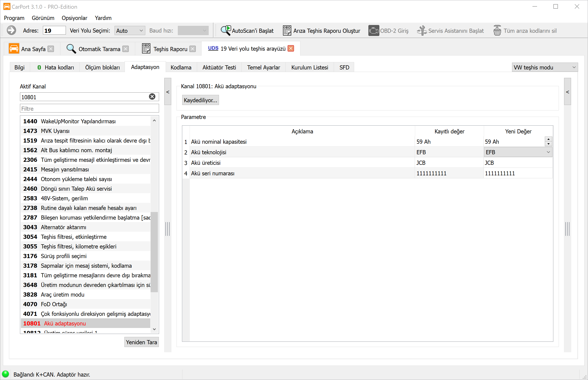
Task: Close the UDS 19 Veri yolu tab
Action: (291, 48)
